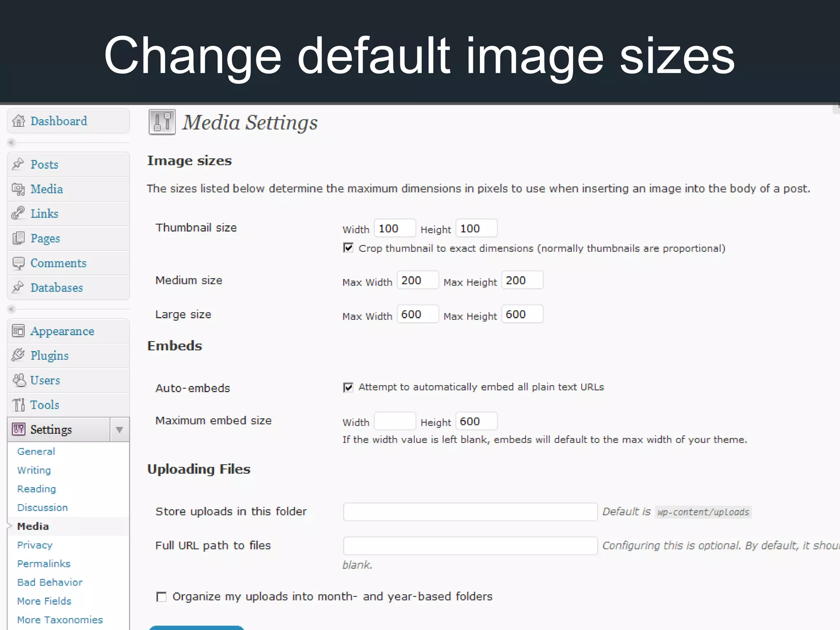Go to Writing settings
The image size is (840, 630).
[34, 470]
